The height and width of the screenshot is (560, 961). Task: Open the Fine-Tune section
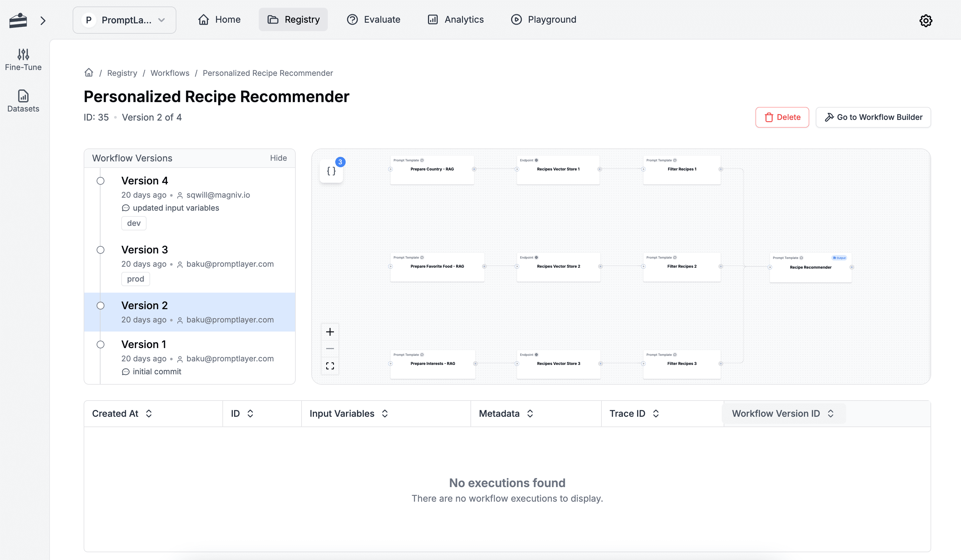[x=23, y=60]
